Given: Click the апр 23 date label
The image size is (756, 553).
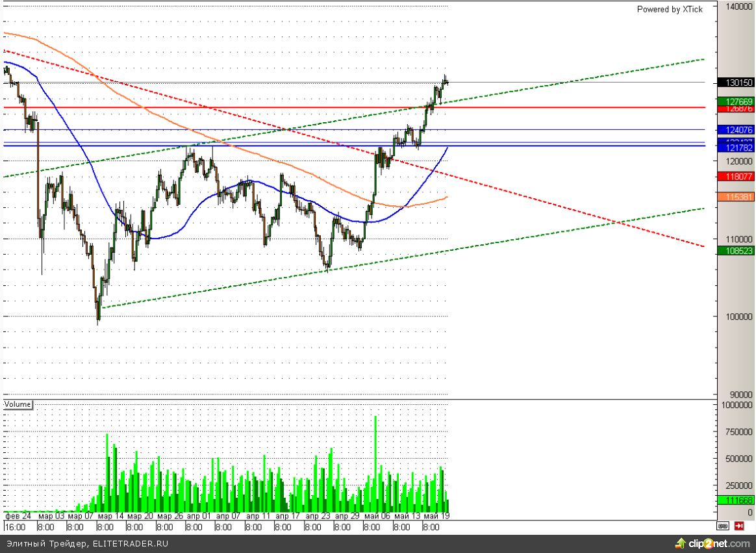Looking at the screenshot, I should (318, 516).
